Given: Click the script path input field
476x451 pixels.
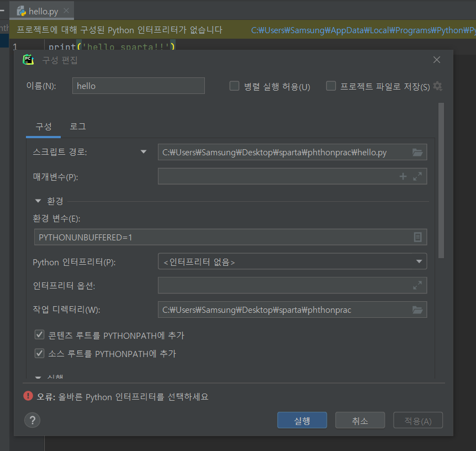Looking at the screenshot, I should tap(292, 152).
